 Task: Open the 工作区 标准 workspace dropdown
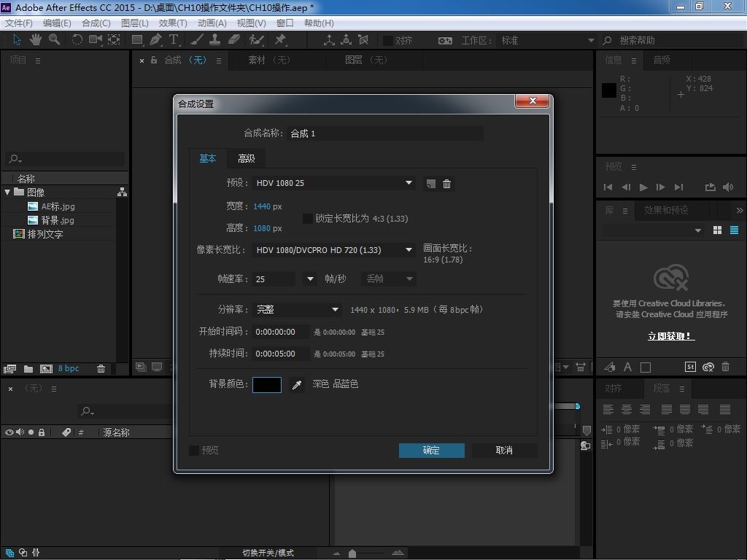coord(547,41)
